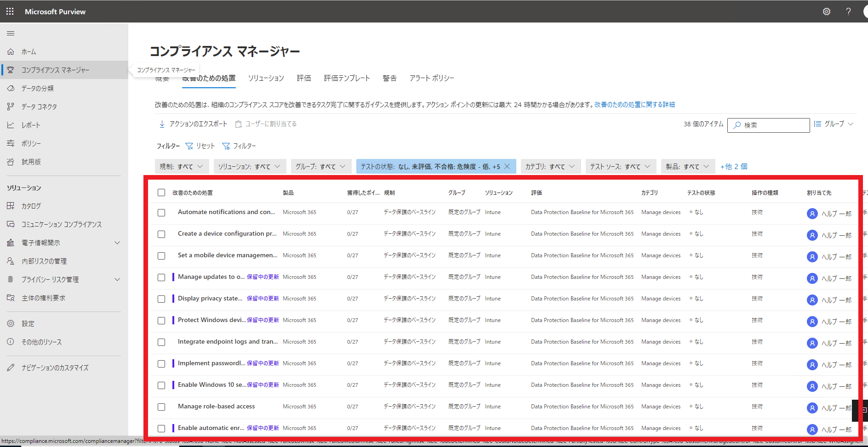Click the データ コネクタ icon
868x447 pixels.
tap(11, 107)
